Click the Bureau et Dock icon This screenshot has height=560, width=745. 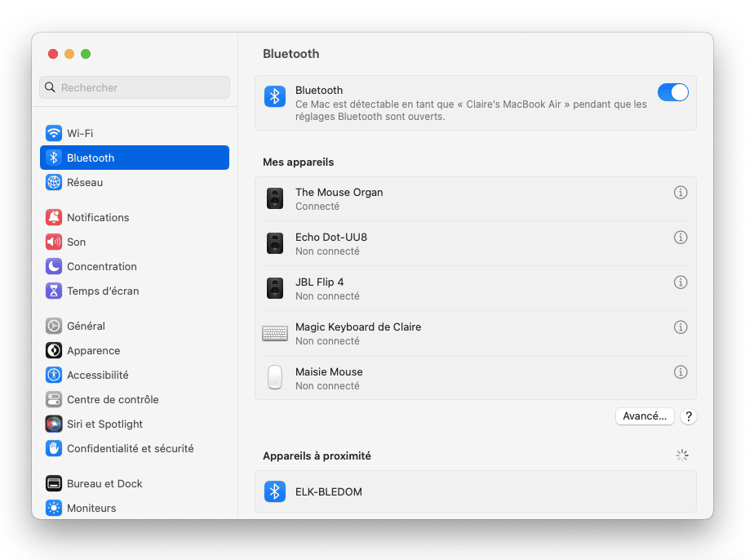[x=54, y=483]
